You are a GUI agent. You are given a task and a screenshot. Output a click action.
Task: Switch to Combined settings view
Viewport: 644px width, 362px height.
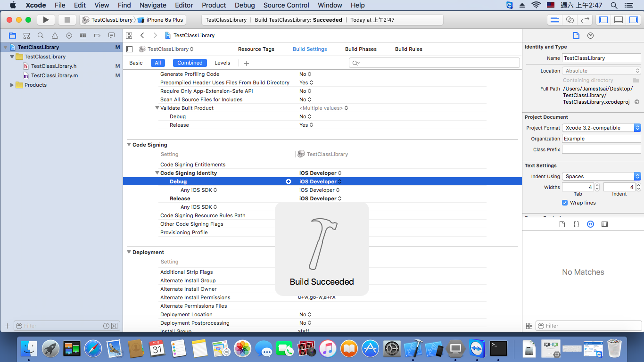click(190, 63)
